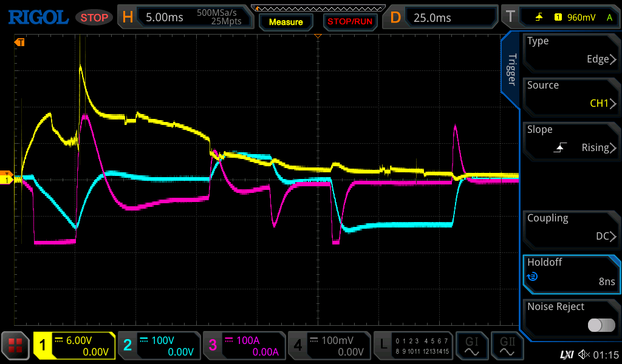Open the Coupling DC menu item

tap(571, 228)
